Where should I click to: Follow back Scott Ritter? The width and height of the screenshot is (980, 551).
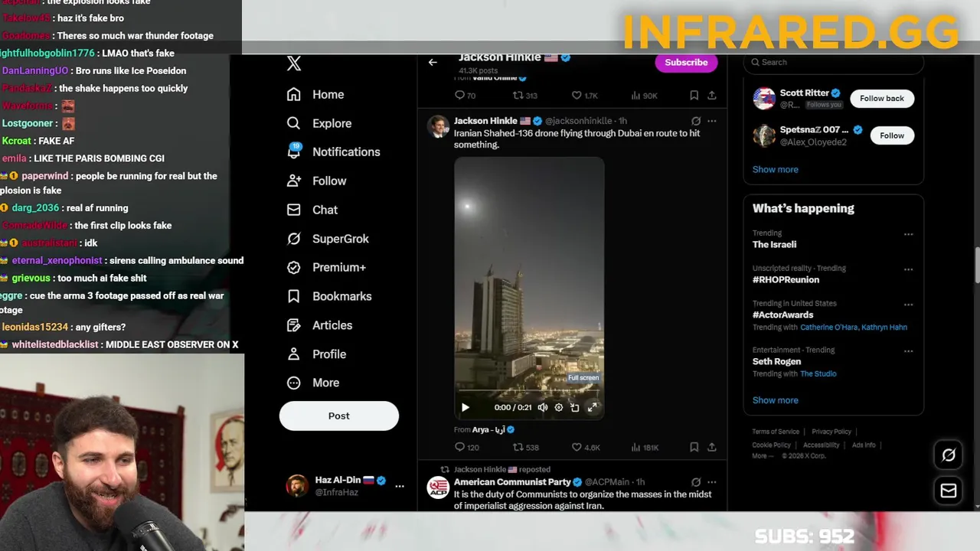pos(882,98)
